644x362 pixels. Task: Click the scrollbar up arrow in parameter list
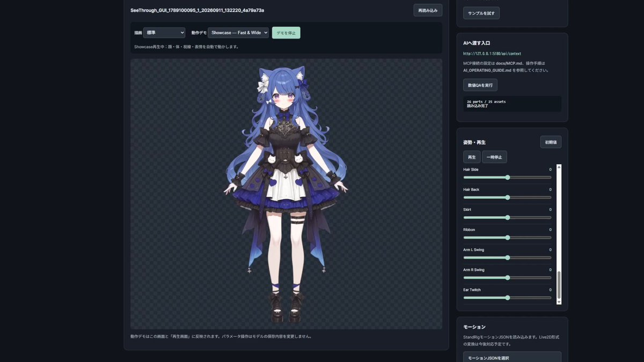click(559, 167)
